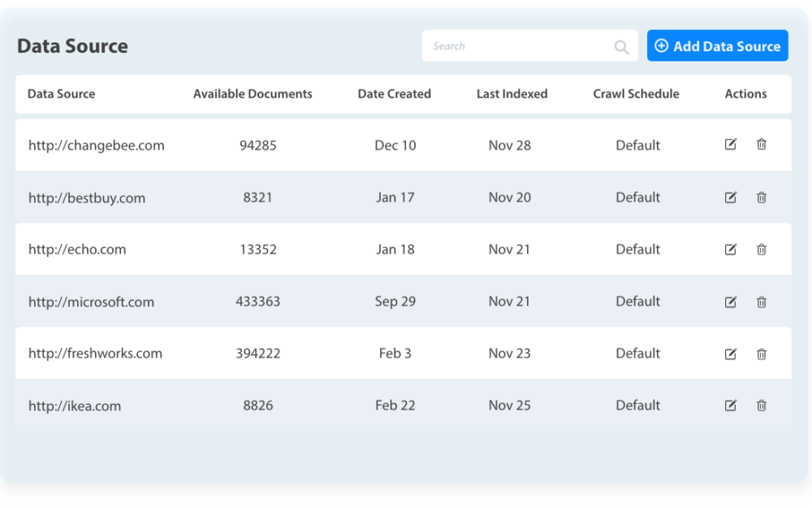This screenshot has height=508, width=812.
Task: Open the http://changebee.com entry
Action: point(97,145)
